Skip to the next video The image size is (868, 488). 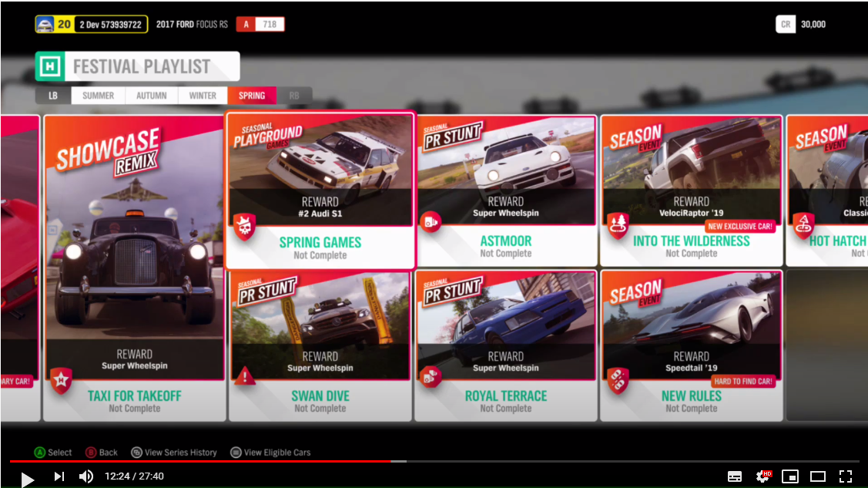tap(59, 476)
